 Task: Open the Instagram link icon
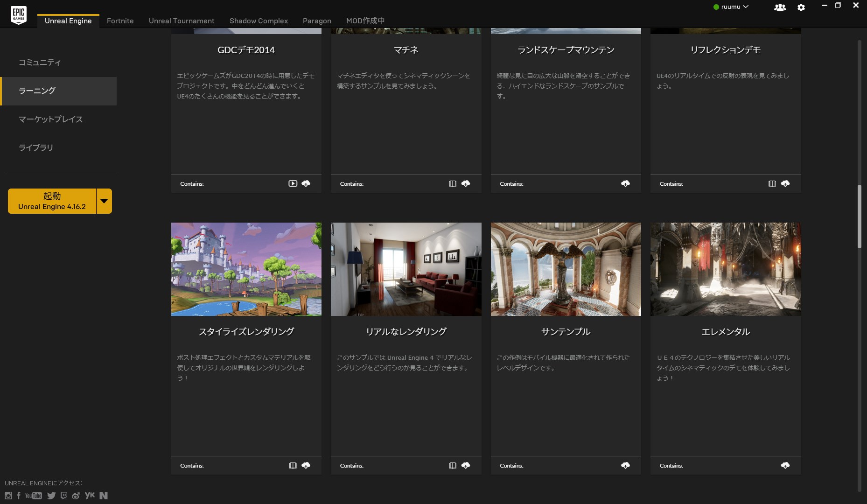point(8,496)
